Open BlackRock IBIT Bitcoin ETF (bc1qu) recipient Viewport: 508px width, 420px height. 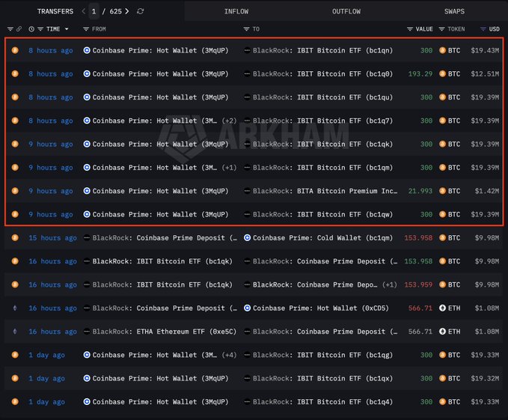[x=322, y=97]
